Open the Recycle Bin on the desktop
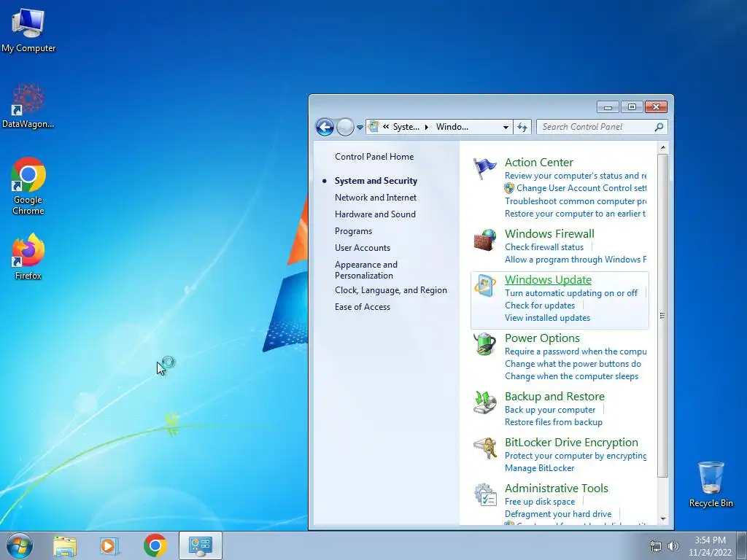 tap(711, 484)
